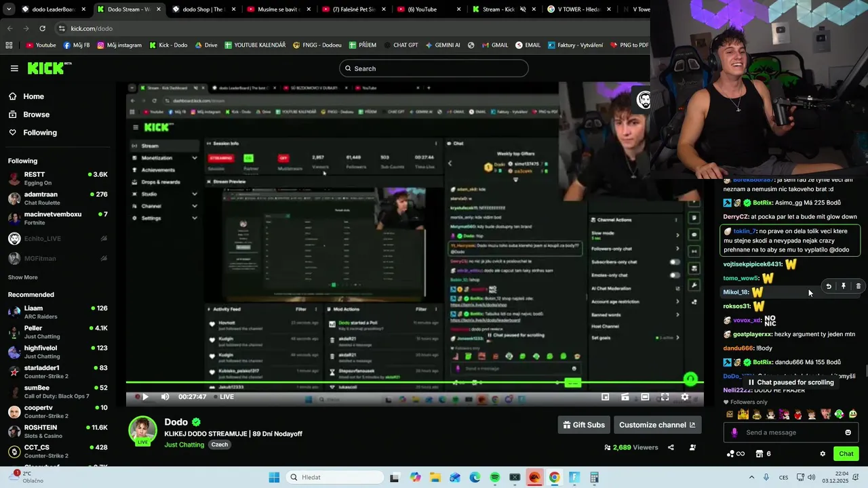Send the message with the green Chat button
Viewport: 868px width, 488px height.
click(x=846, y=453)
